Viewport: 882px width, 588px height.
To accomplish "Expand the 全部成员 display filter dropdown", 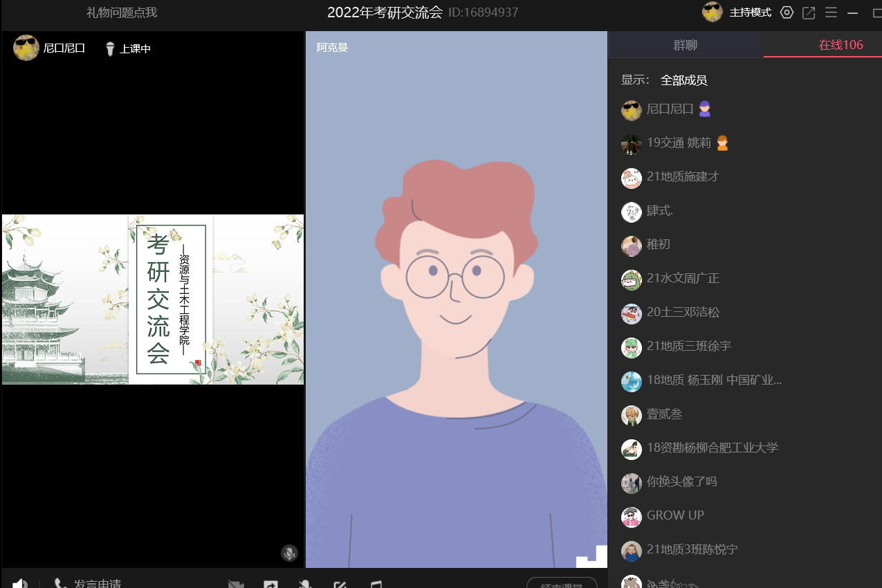I will 683,80.
